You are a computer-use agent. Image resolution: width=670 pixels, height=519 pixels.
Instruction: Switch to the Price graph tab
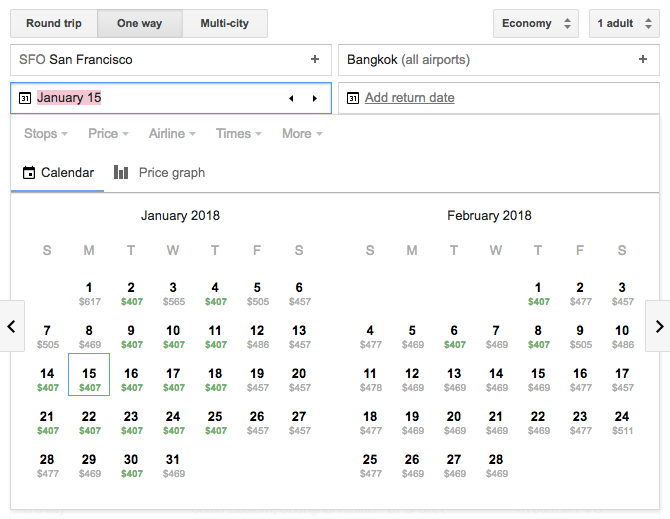pos(160,172)
